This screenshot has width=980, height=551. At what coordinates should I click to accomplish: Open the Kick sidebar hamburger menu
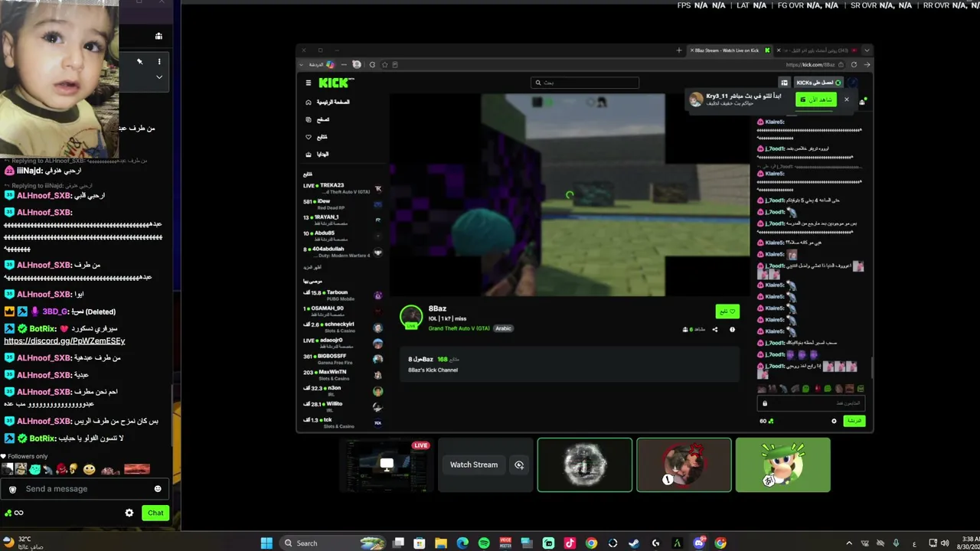[309, 83]
